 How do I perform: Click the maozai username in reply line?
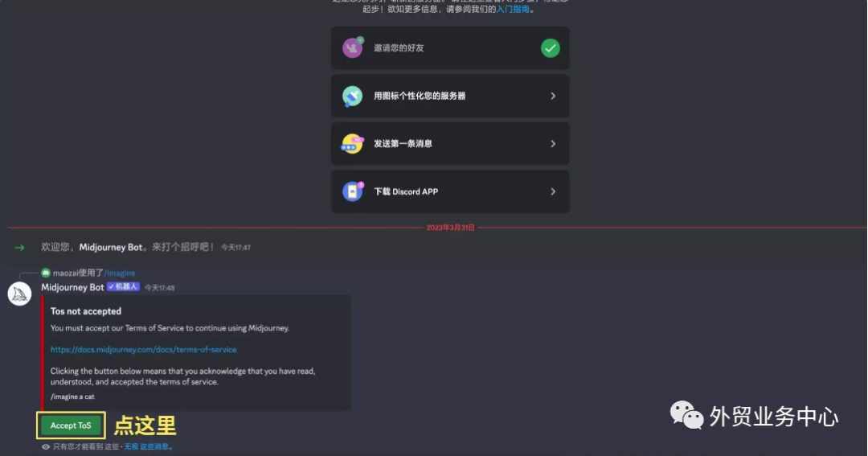click(65, 273)
